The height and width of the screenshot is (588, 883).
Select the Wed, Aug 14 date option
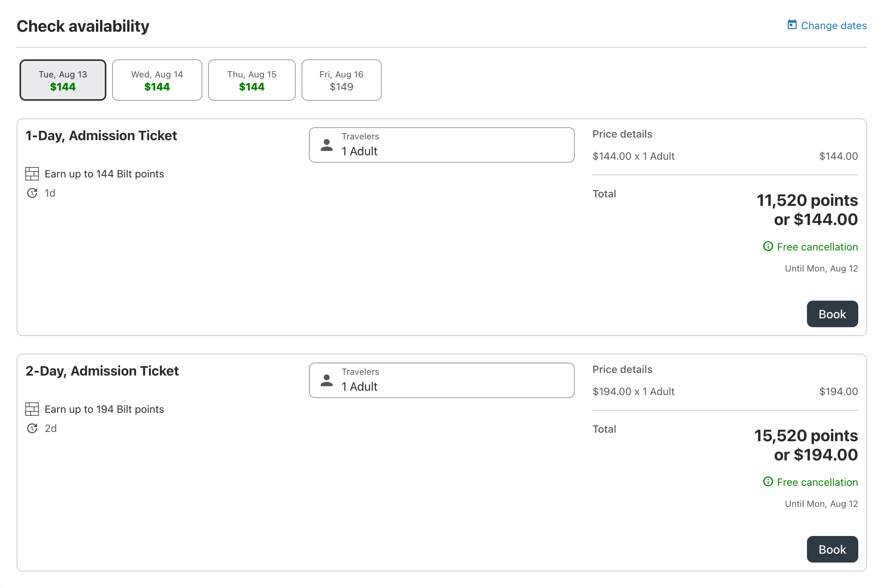tap(157, 80)
